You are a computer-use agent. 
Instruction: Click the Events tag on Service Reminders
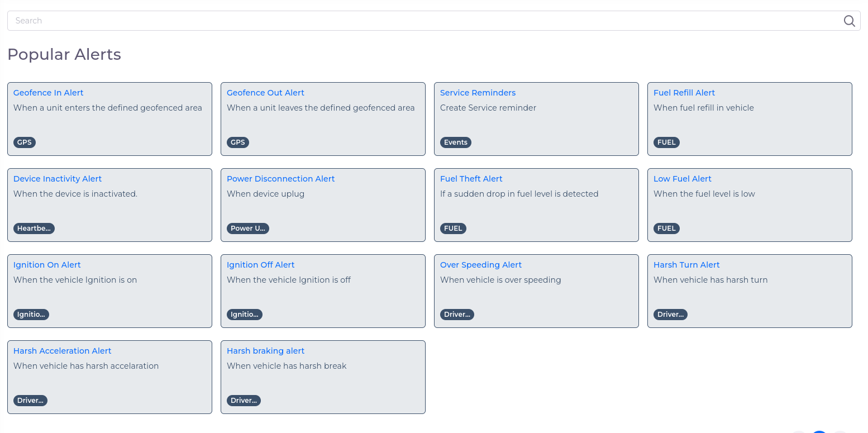pyautogui.click(x=455, y=142)
